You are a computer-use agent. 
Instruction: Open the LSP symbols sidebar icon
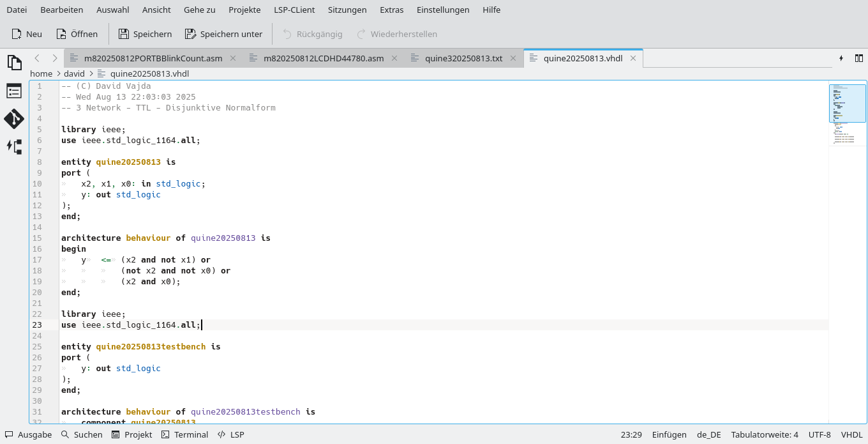tap(14, 147)
